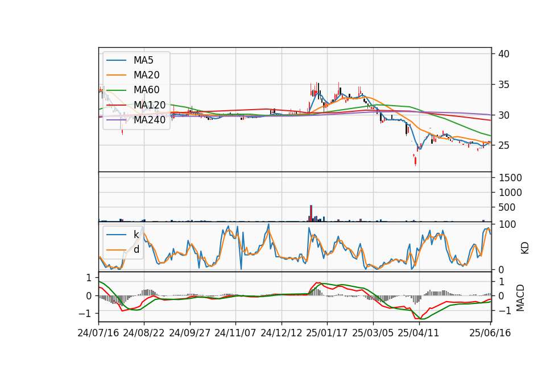Click the MA20 legend label
This screenshot has width=546, height=392.
[146, 75]
